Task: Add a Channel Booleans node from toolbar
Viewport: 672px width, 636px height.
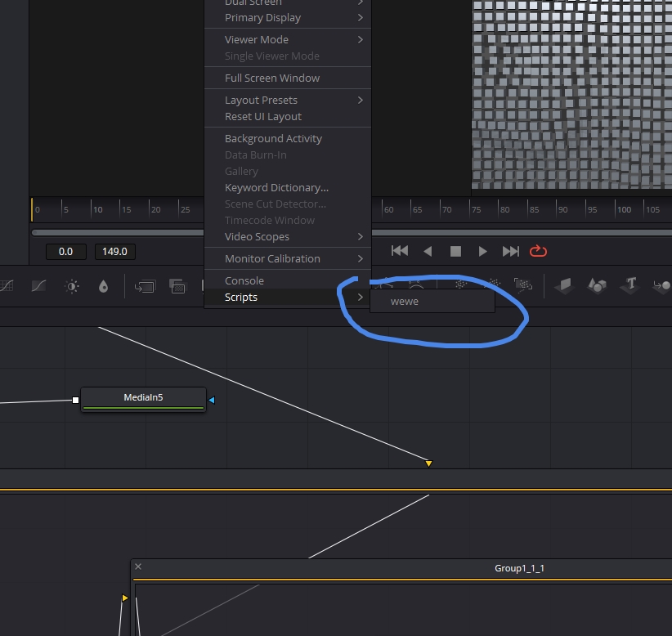Action: pyautogui.click(x=177, y=286)
